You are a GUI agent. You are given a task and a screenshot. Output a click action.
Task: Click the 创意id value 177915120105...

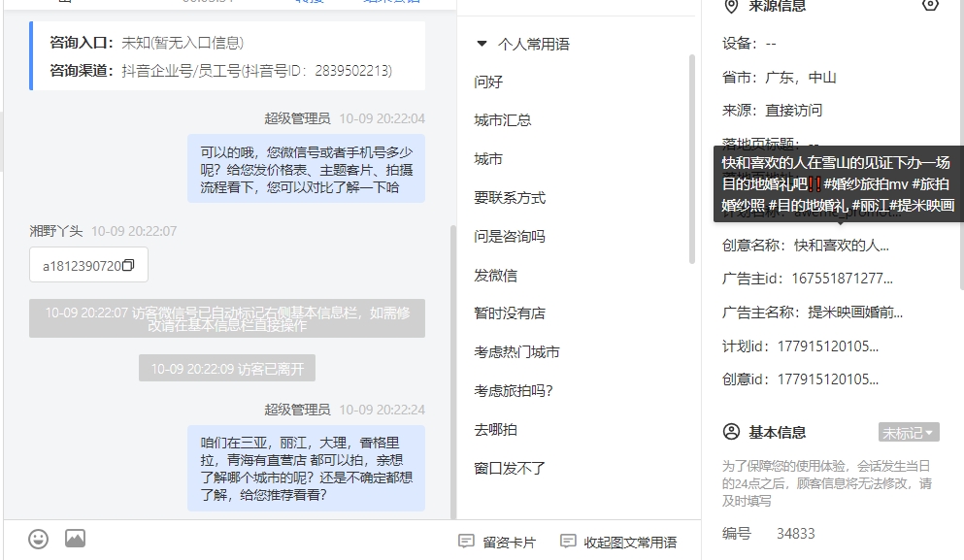pyautogui.click(x=828, y=379)
